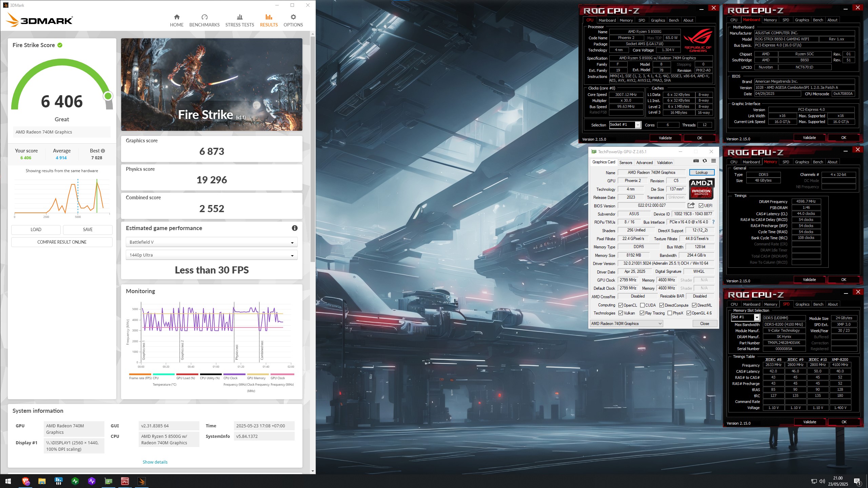This screenshot has height=488, width=868.
Task: Click OK in the CPU-Z Mainboard window
Action: pos(844,138)
